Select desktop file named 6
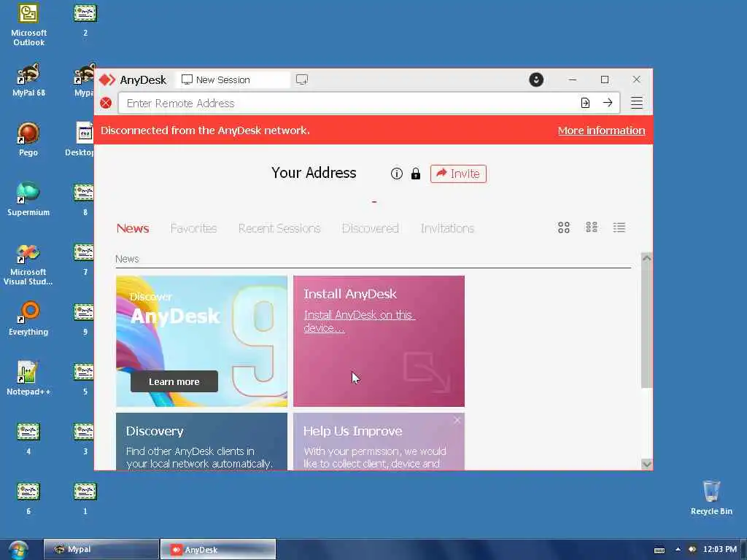This screenshot has width=747, height=560. point(28,498)
